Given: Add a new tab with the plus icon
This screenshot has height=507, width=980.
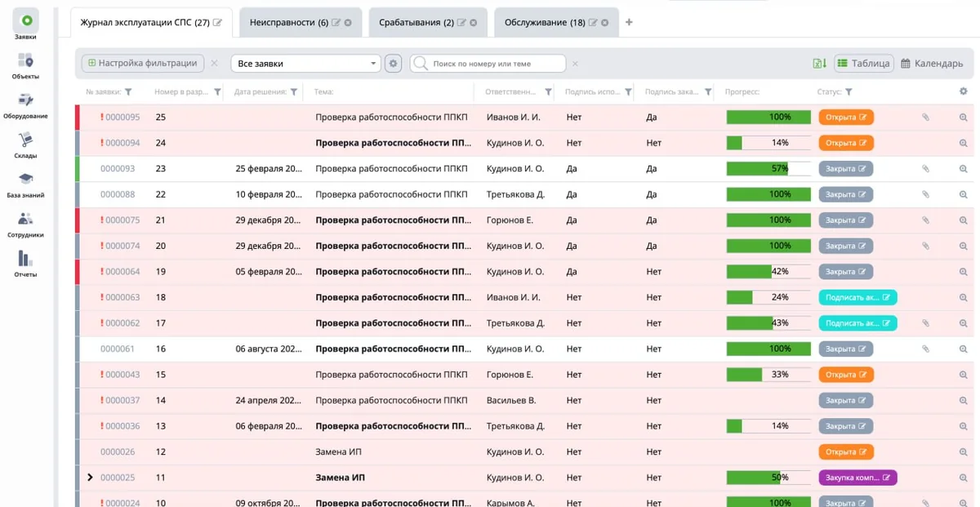Looking at the screenshot, I should (x=629, y=23).
